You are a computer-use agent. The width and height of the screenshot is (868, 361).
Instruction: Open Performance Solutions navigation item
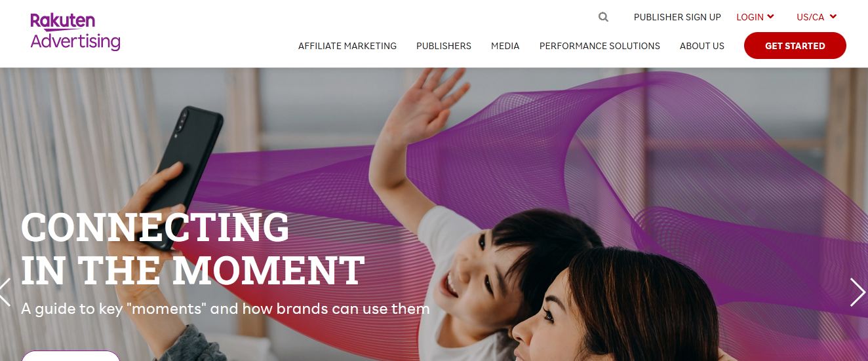point(600,46)
